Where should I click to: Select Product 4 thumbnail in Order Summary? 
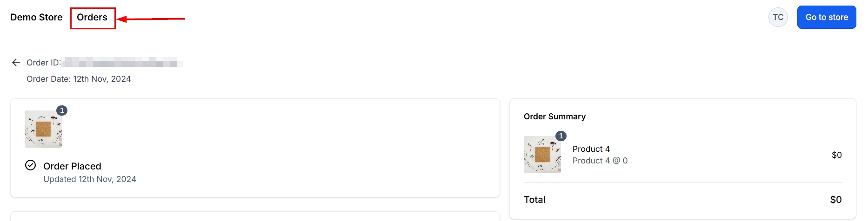click(542, 155)
